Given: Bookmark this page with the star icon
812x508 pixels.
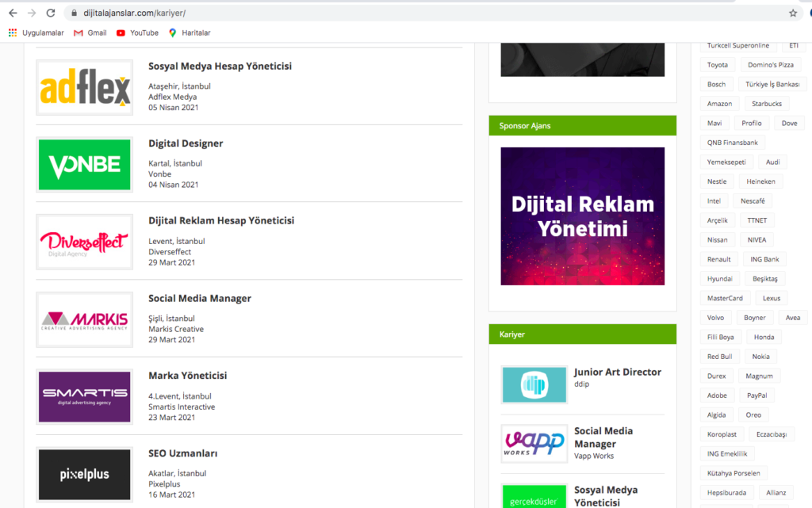Looking at the screenshot, I should pos(792,13).
